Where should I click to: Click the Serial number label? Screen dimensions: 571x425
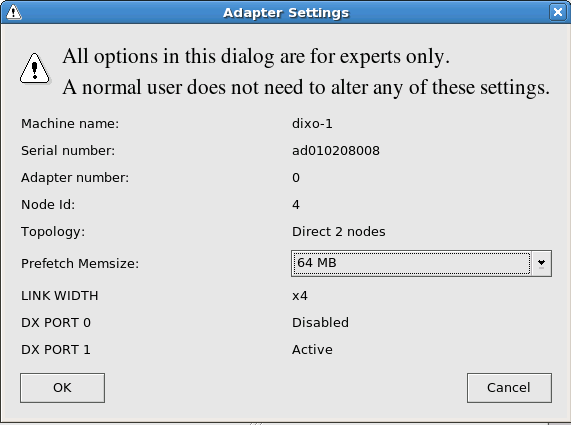68,150
